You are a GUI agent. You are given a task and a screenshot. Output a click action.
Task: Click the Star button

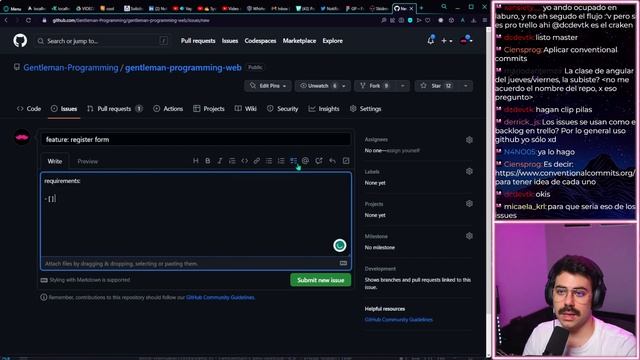point(437,86)
